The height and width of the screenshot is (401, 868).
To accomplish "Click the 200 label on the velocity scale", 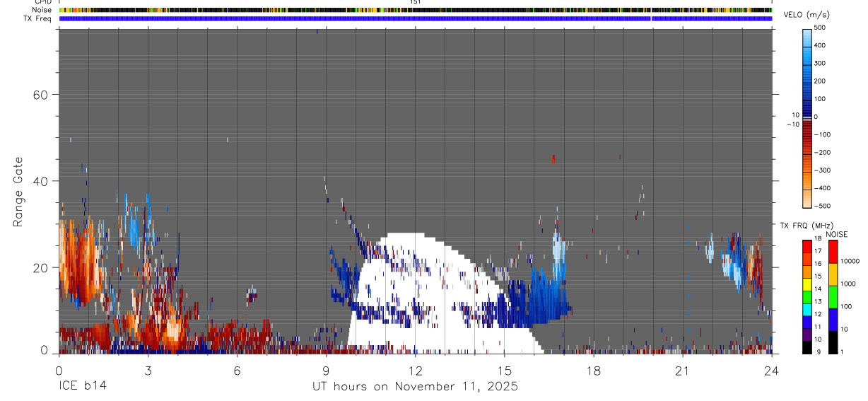I will [x=820, y=81].
